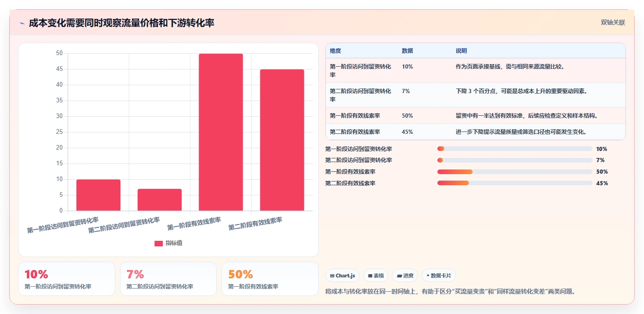Click the 45% progress bar
The width and height of the screenshot is (644, 314).
[x=515, y=183]
